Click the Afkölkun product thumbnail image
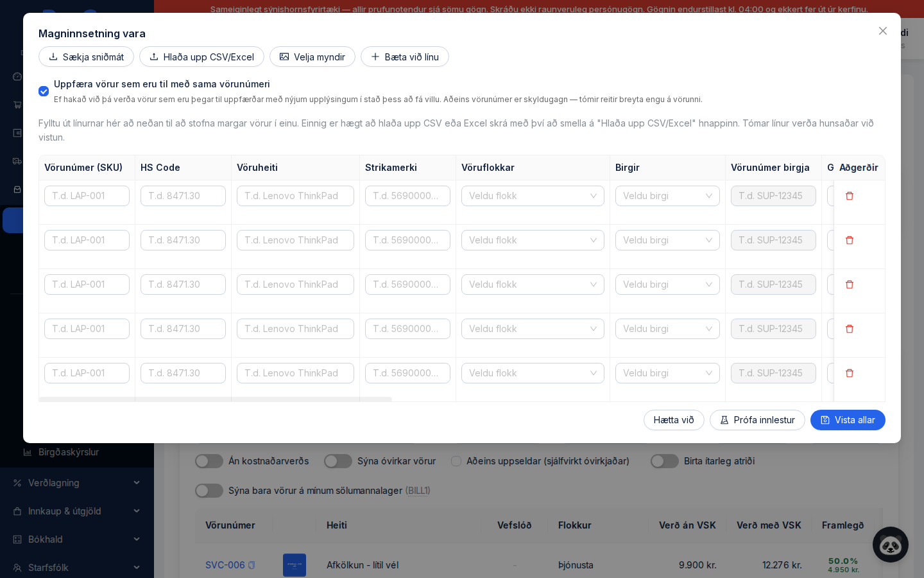This screenshot has width=924, height=578. point(295,565)
